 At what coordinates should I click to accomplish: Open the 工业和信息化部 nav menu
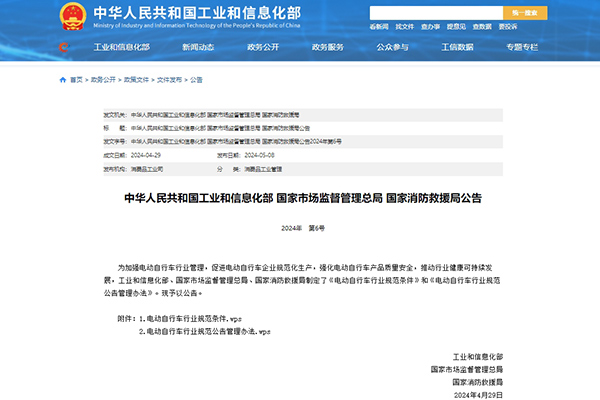pos(121,47)
